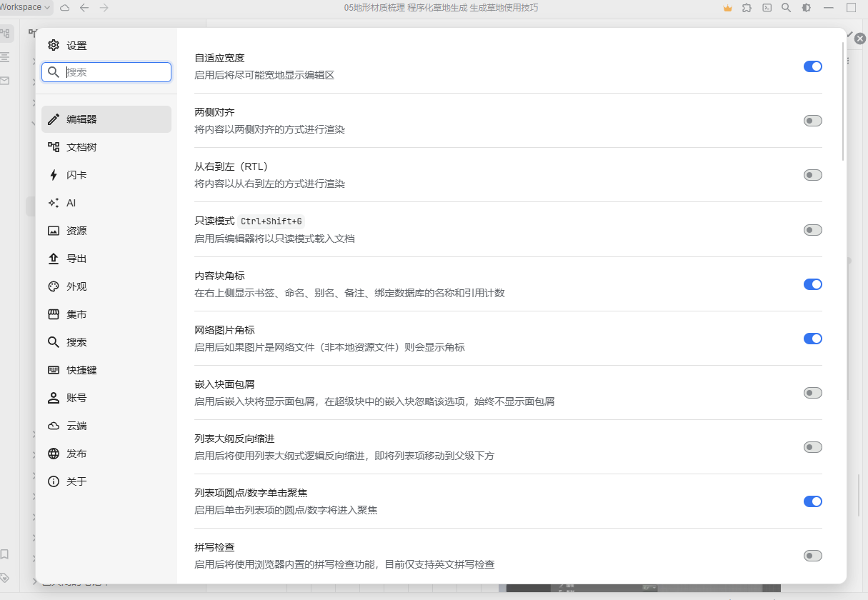Screen dimensions: 868x600
Task: Disable the 自适应宽度 toggle
Action: click(x=812, y=66)
